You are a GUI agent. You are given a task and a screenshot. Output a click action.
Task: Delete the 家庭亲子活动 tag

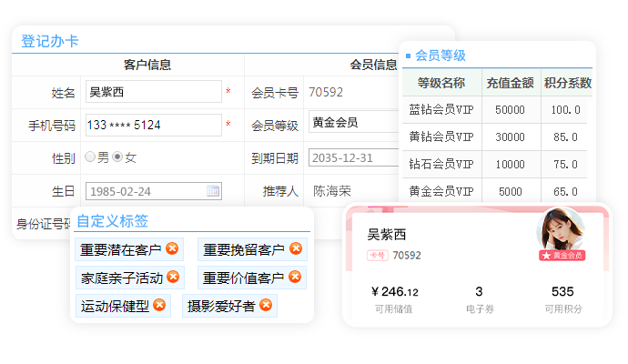coord(172,278)
